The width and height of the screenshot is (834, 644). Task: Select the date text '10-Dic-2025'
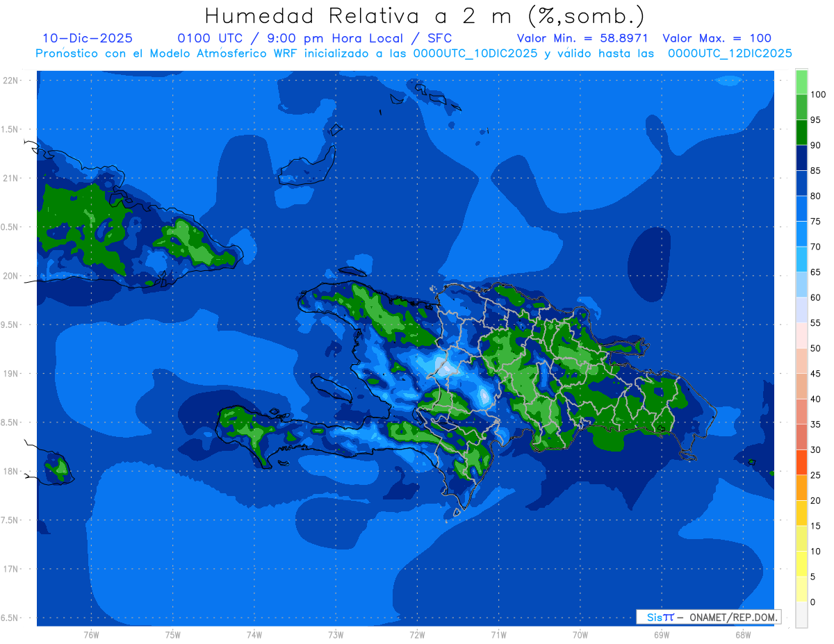(x=88, y=38)
